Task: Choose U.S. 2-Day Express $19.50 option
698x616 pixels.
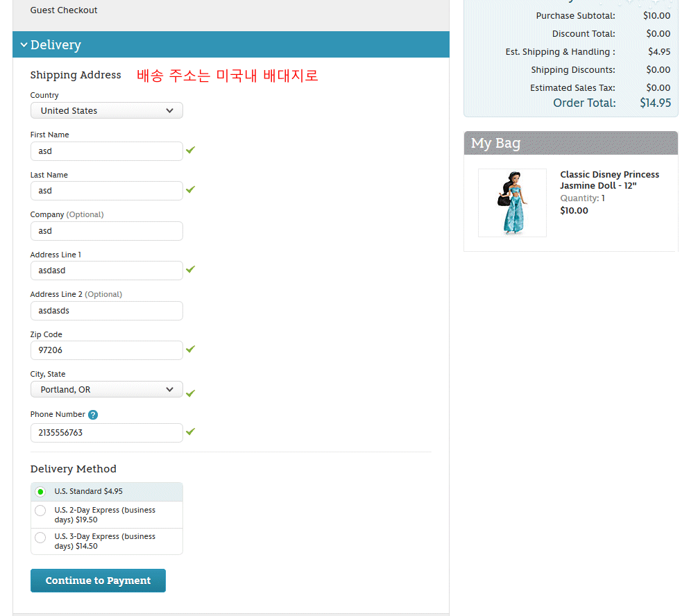Action: (40, 511)
